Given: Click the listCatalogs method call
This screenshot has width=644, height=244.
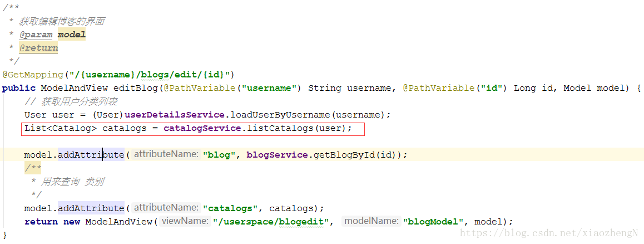Looking at the screenshot, I should [x=280, y=128].
